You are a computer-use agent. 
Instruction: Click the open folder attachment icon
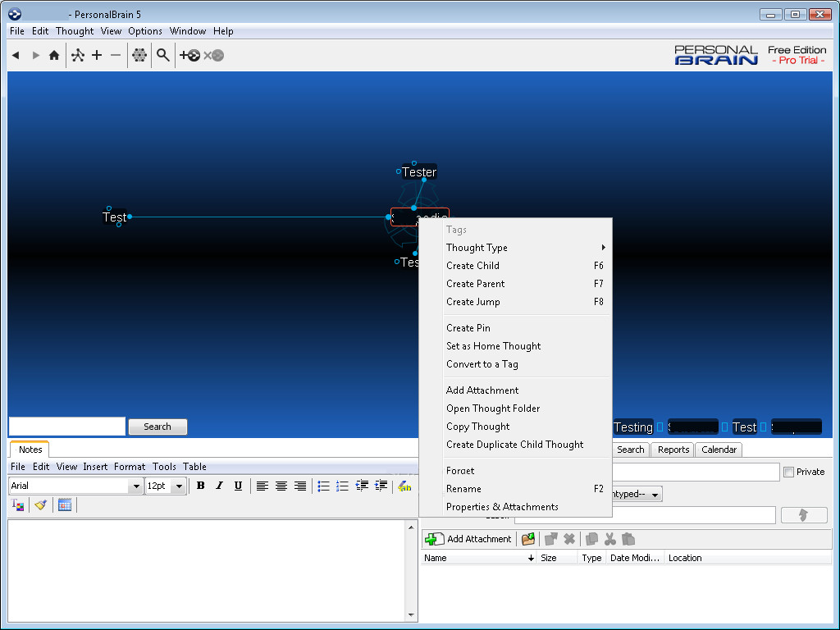pyautogui.click(x=528, y=539)
